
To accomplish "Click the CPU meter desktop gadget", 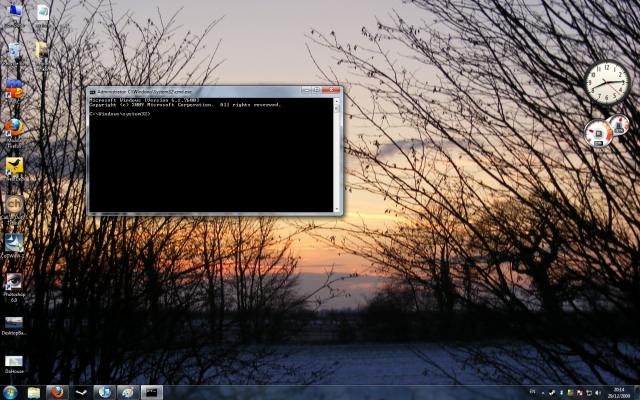I will [x=601, y=133].
